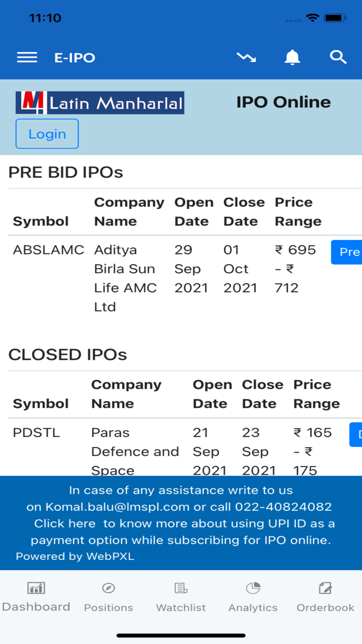
Task: Click the Latin Manharlal logo
Action: (100, 103)
